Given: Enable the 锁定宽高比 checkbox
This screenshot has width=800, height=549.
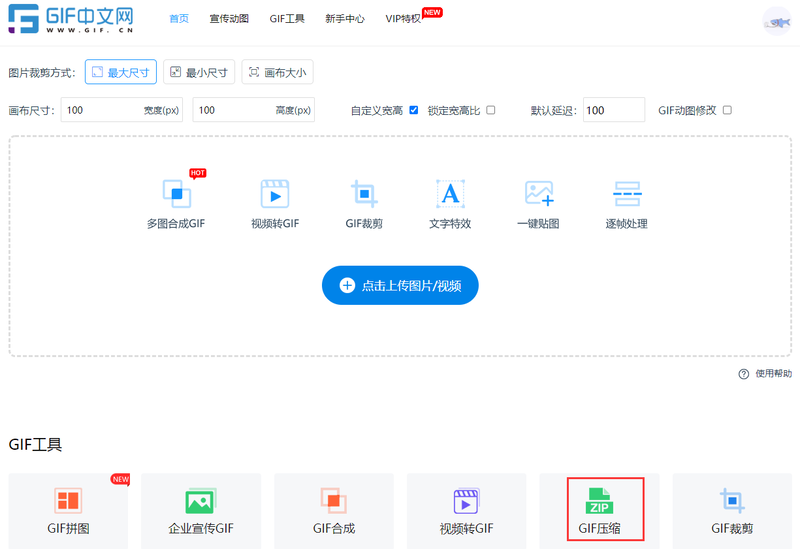Looking at the screenshot, I should 491,110.
